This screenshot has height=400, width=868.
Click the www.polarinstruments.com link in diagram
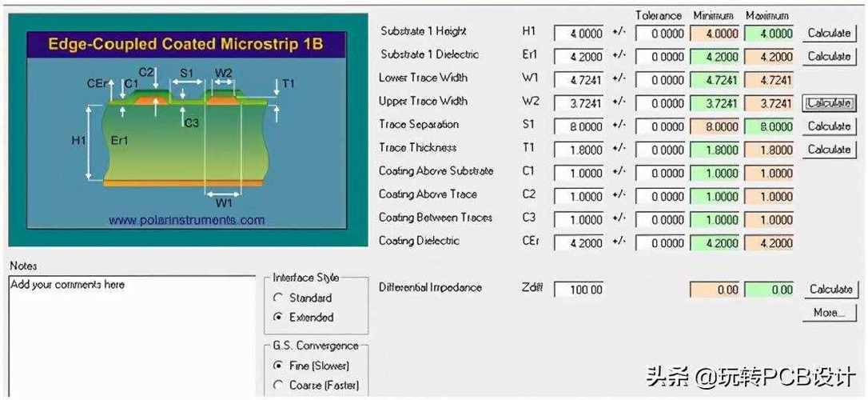pos(186,220)
